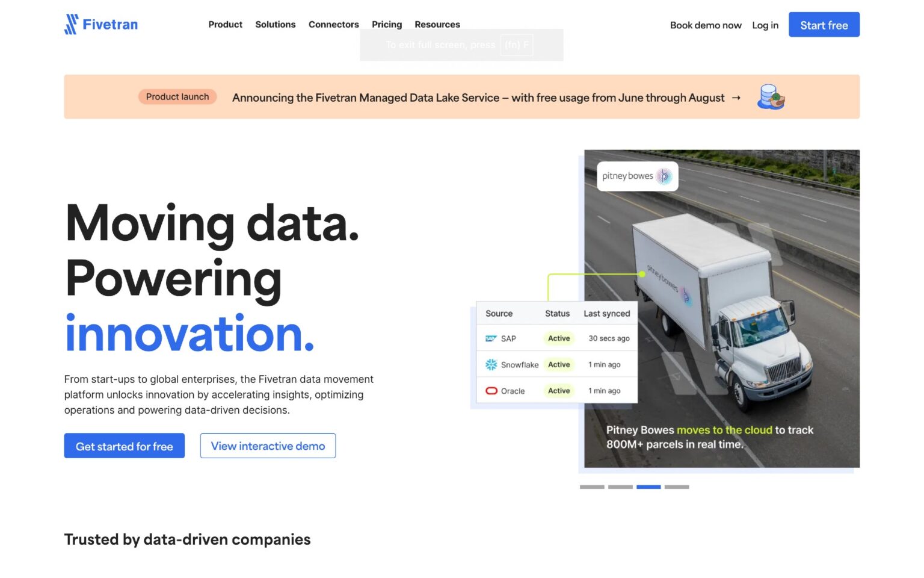Click the Start free button
Viewport: 924px width, 578px height.
[824, 25]
